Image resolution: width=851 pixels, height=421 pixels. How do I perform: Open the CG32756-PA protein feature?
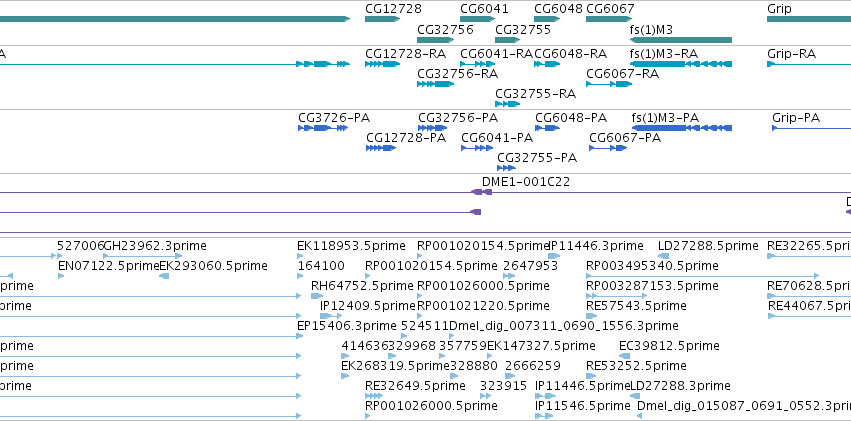433,128
